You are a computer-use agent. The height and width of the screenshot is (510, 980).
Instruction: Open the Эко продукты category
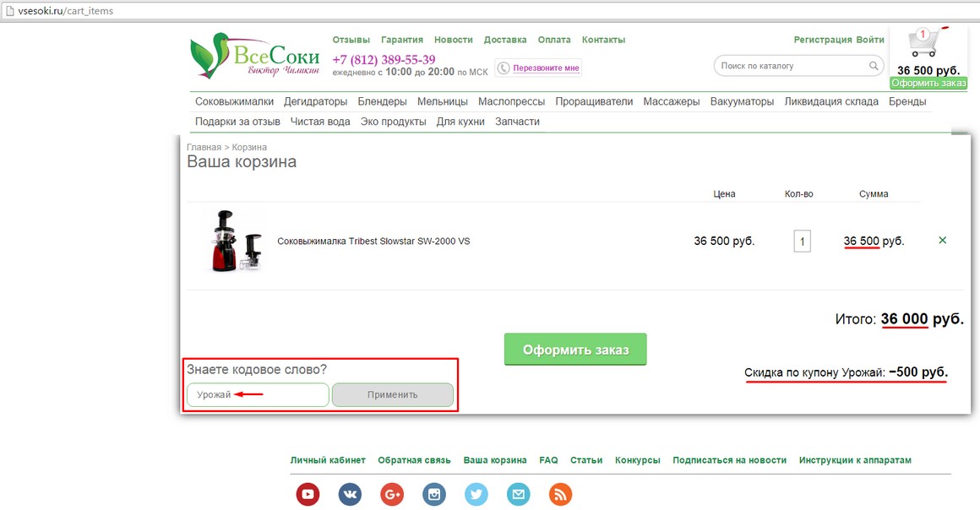[393, 122]
